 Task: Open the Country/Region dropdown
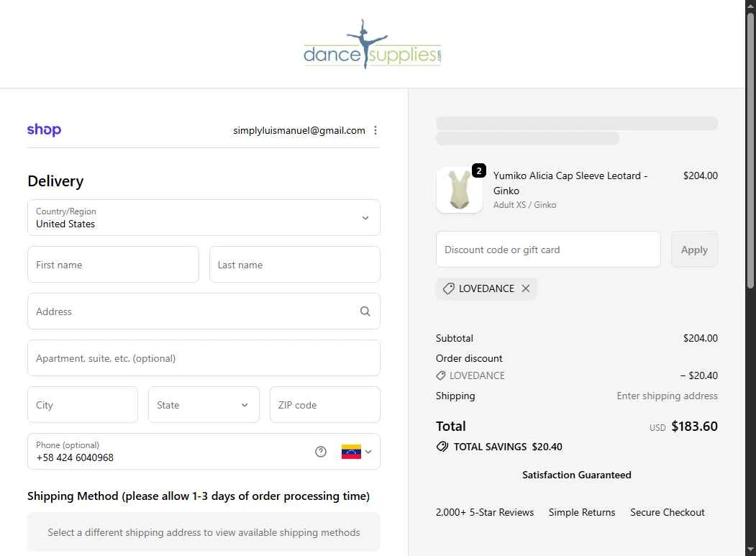pos(204,217)
